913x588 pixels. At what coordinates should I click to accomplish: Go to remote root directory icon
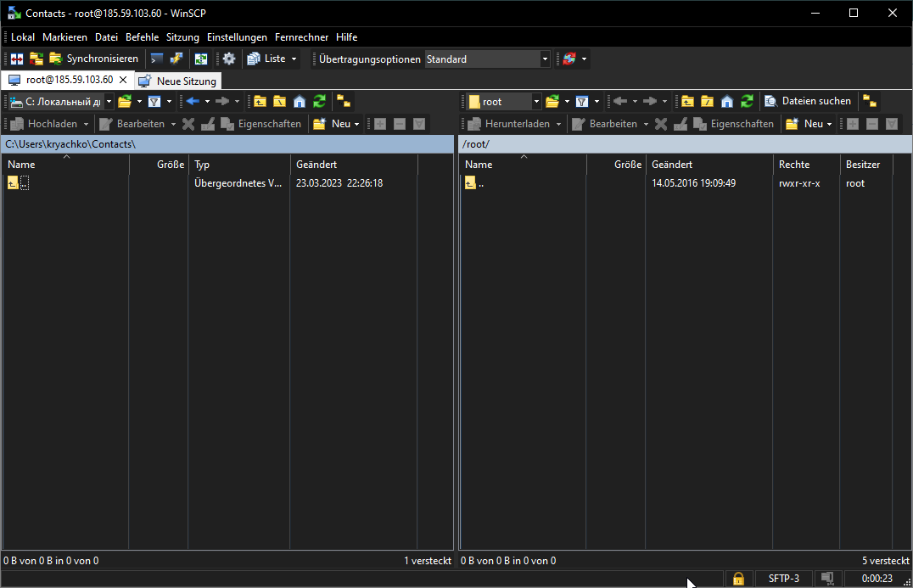point(707,102)
